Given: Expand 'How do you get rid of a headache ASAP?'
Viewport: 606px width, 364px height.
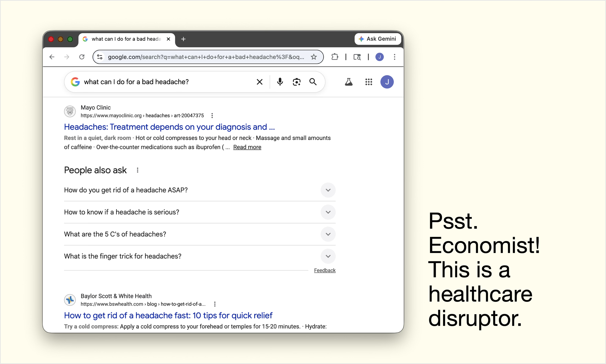Looking at the screenshot, I should pyautogui.click(x=328, y=190).
